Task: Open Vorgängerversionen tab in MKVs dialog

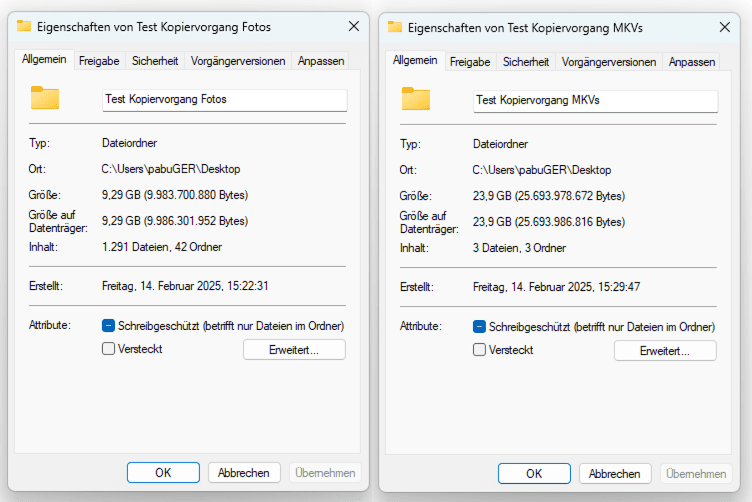Action: coord(609,62)
